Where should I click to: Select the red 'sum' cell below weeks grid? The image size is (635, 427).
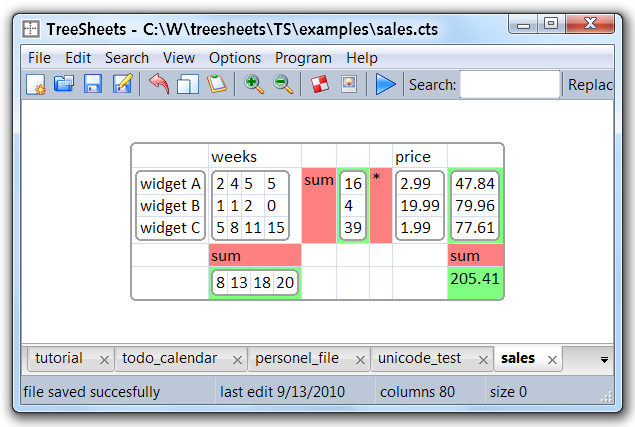255,255
